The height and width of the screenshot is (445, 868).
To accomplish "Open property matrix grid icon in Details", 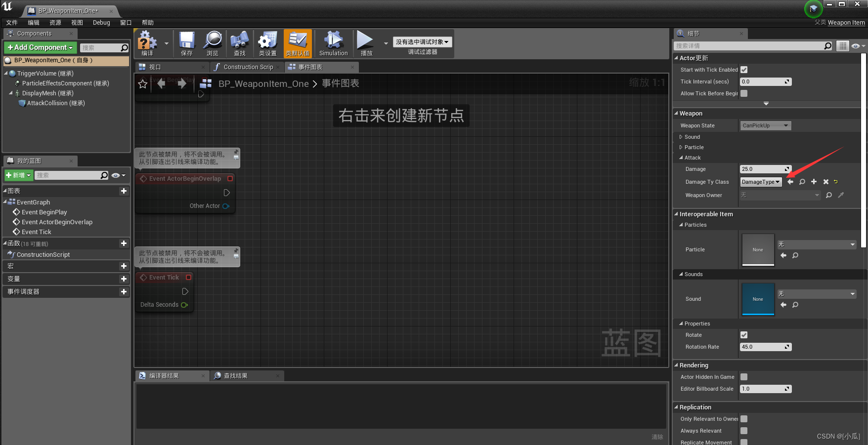I will click(x=843, y=46).
